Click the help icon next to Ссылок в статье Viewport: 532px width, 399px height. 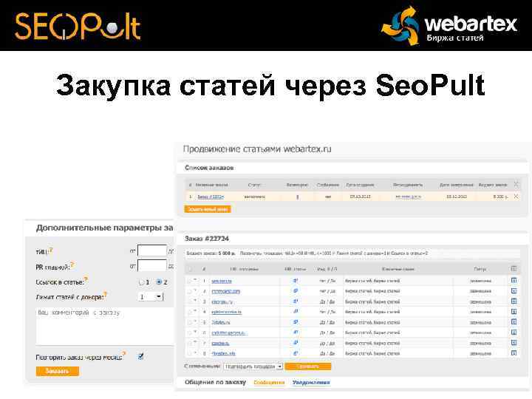pos(86,279)
